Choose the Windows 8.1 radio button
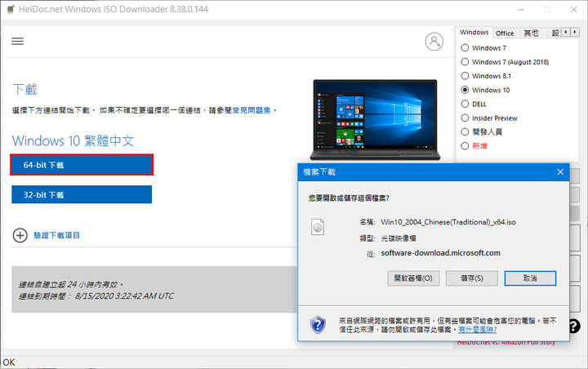This screenshot has height=369, width=588. [465, 76]
